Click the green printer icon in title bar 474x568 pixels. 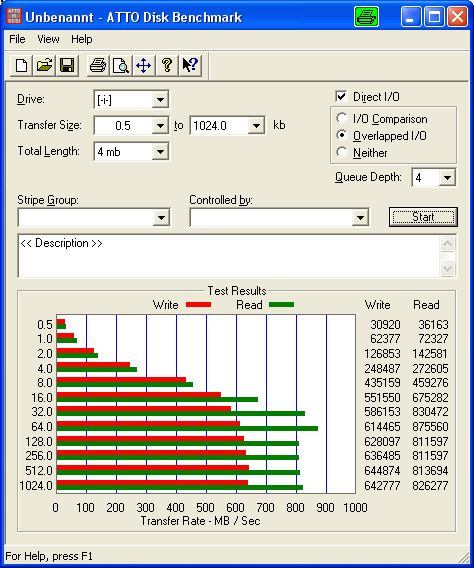[x=366, y=17]
